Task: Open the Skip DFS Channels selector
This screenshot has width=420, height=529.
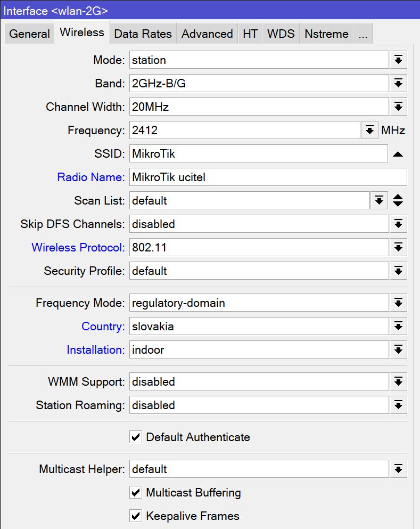Action: click(x=398, y=224)
